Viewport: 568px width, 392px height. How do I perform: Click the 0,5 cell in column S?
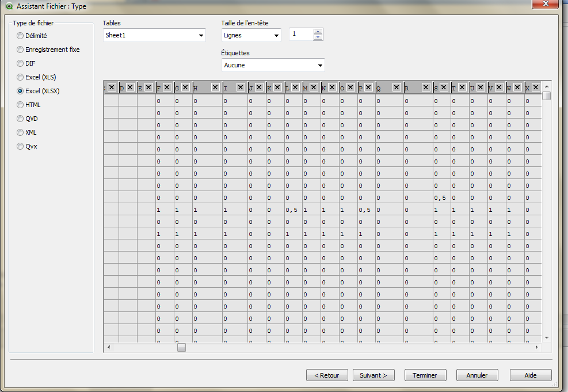click(442, 198)
